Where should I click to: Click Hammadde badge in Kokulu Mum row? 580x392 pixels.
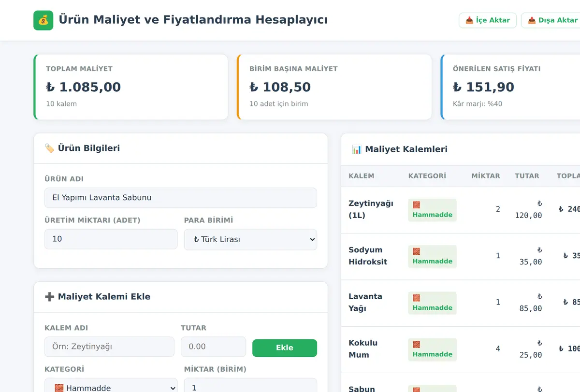click(433, 349)
